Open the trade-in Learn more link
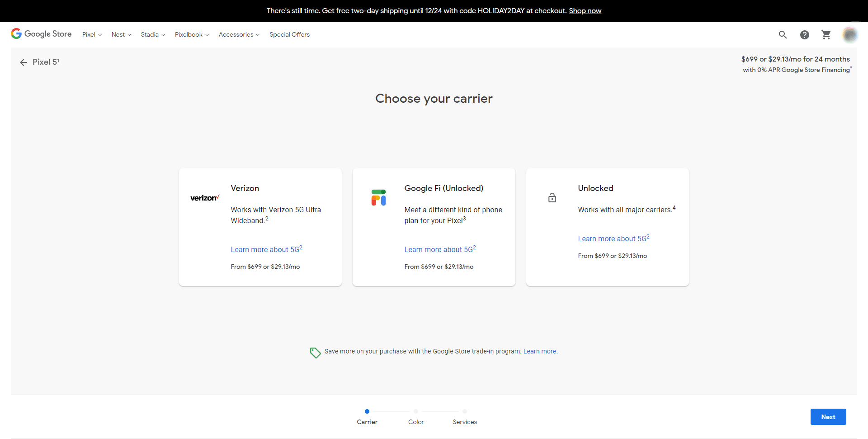868x439 pixels. click(x=540, y=351)
